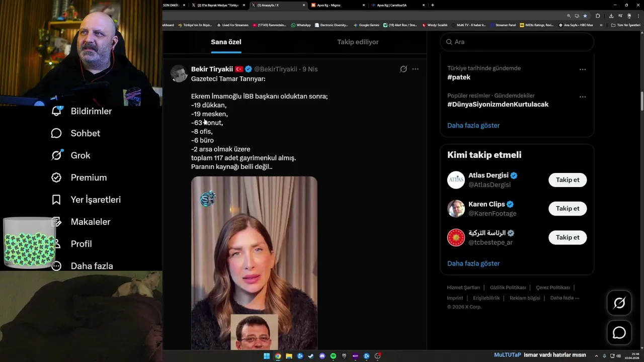Open the 9 Nis post timestamp
The height and width of the screenshot is (362, 644).
[310, 69]
